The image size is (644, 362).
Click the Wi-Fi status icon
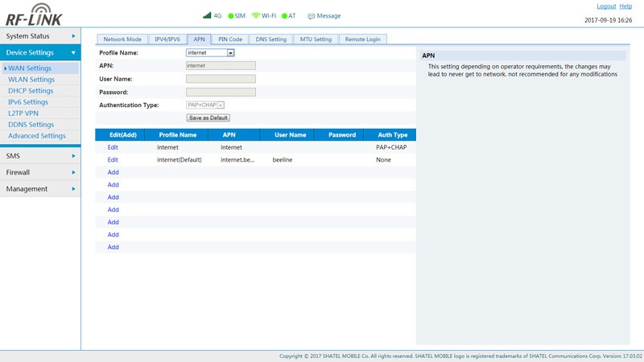tap(256, 15)
